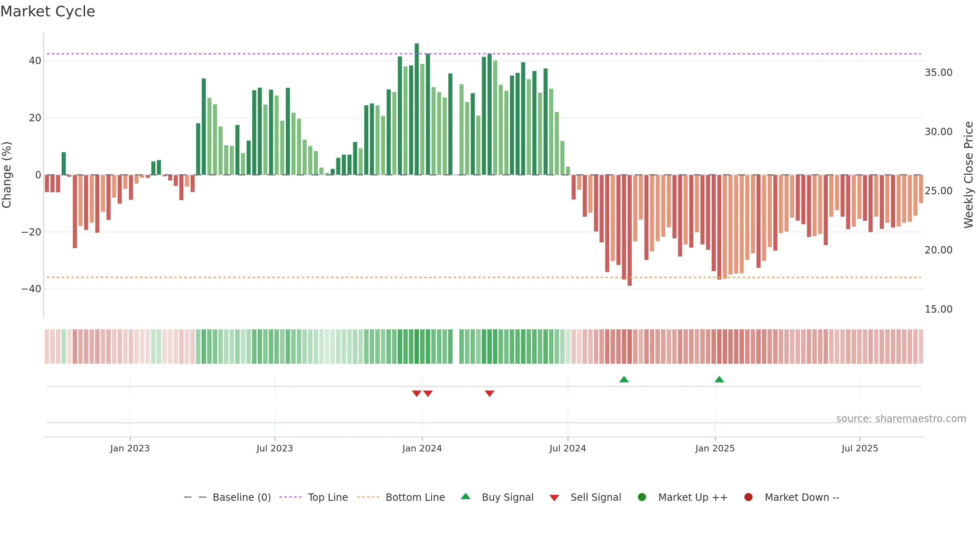This screenshot has width=980, height=551.
Task: Click the Market Cycle chart title
Action: [x=48, y=11]
